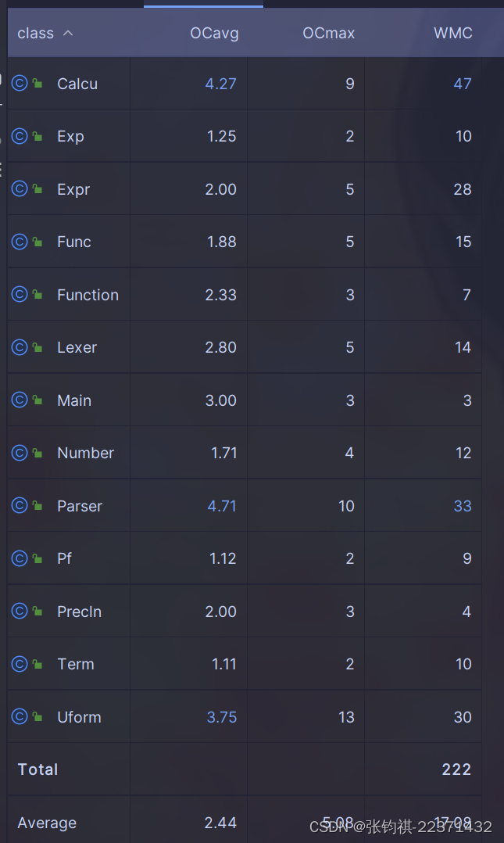
Task: Select the Func class row name
Action: coord(74,242)
